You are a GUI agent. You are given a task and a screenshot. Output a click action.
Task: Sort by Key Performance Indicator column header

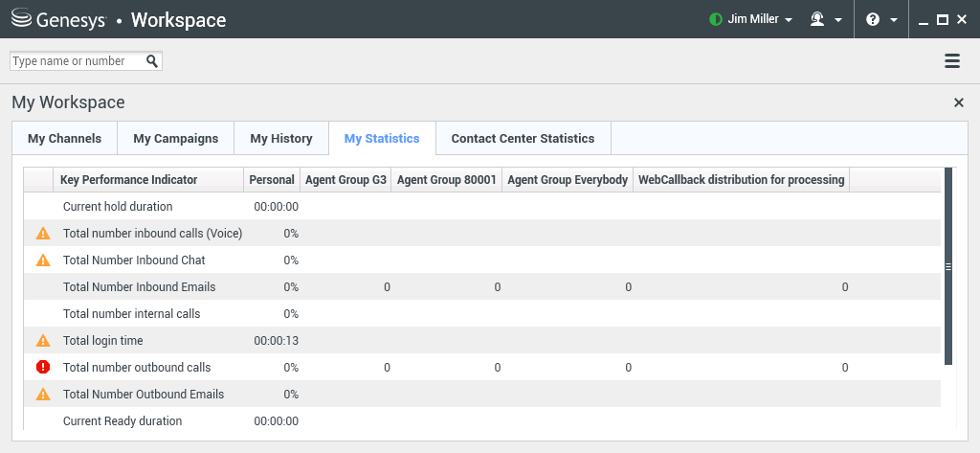(128, 180)
